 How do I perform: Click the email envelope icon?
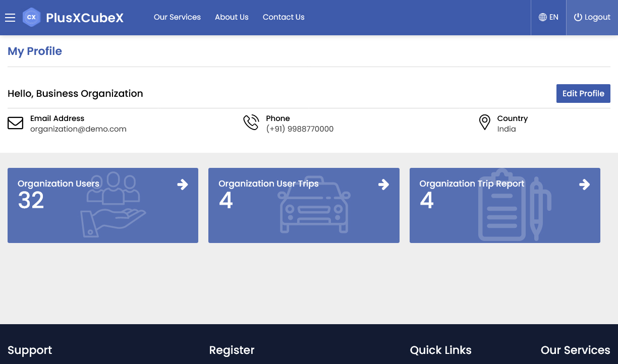[x=16, y=123]
